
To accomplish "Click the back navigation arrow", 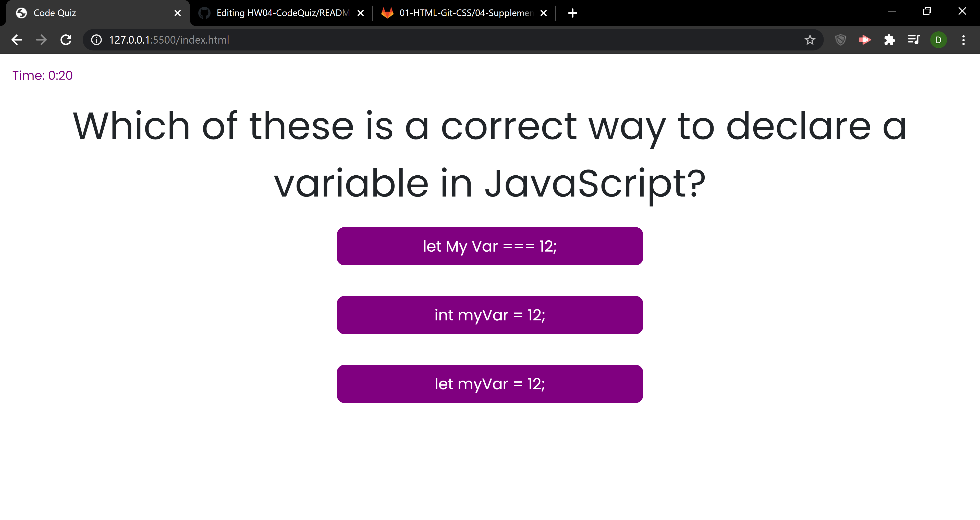I will [x=16, y=40].
